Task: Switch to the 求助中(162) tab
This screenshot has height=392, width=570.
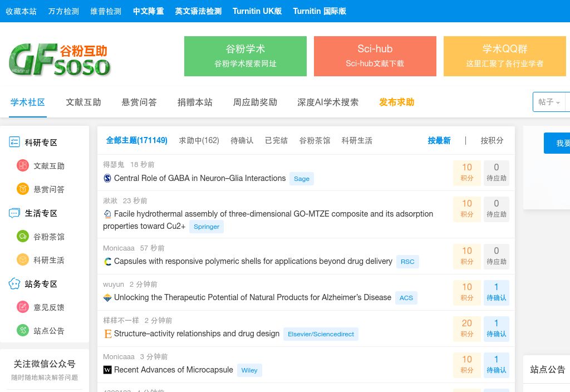Action: (x=199, y=140)
